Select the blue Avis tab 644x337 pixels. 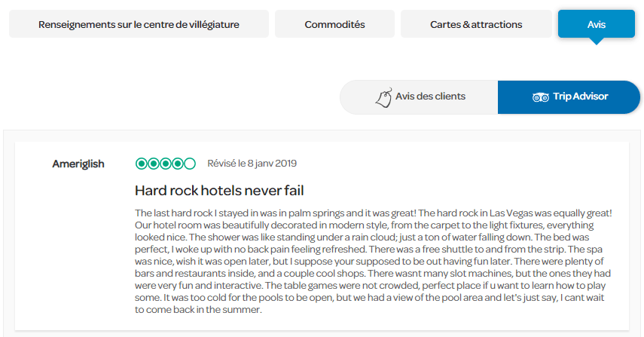pos(596,24)
